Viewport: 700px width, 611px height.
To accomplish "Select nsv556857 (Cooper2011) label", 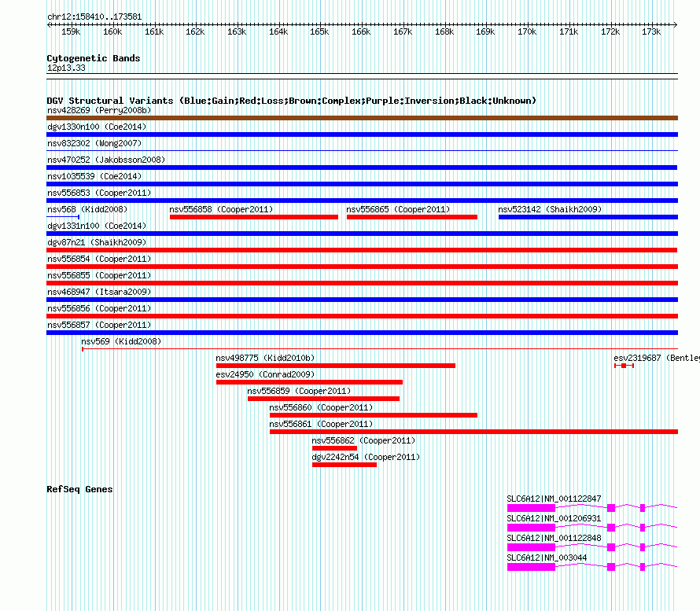I will click(99, 325).
